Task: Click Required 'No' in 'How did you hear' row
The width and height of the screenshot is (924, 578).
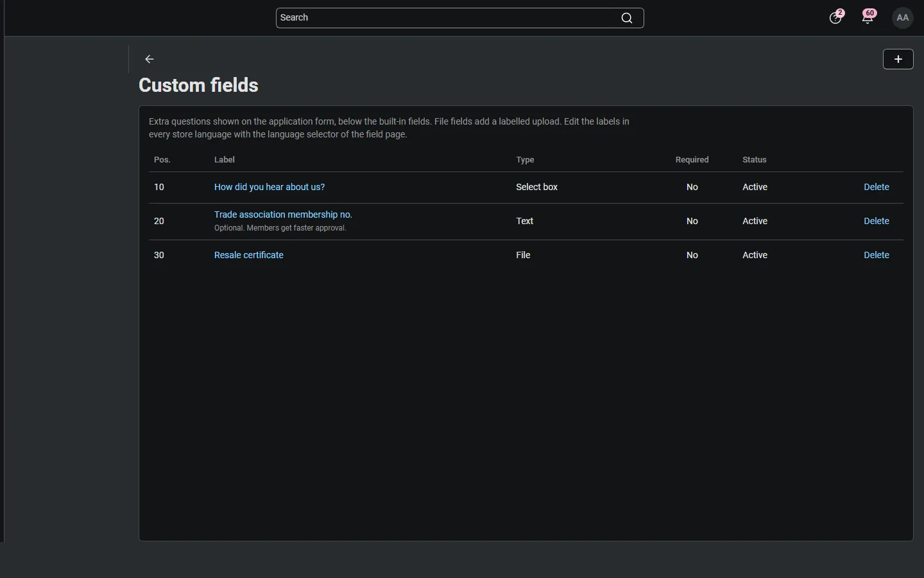Action: (692, 187)
